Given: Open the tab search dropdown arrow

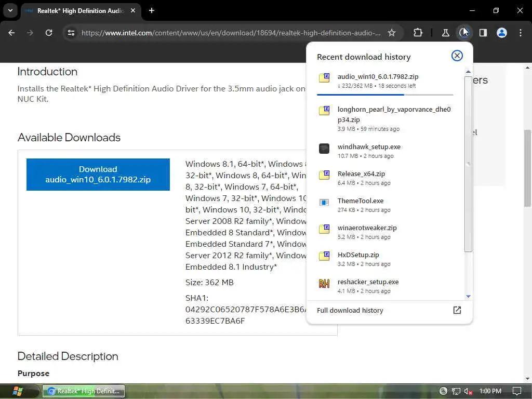Looking at the screenshot, I should (x=10, y=10).
